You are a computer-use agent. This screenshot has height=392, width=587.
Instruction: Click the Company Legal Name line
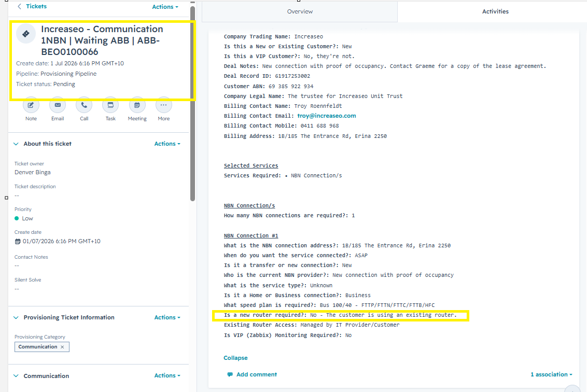coord(313,96)
